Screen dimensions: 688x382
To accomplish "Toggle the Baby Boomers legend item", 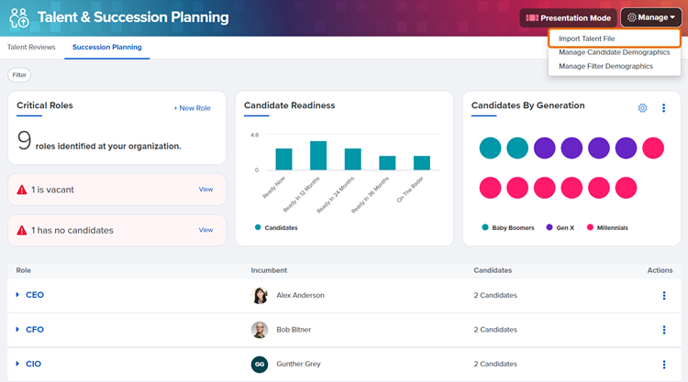I will (x=508, y=228).
